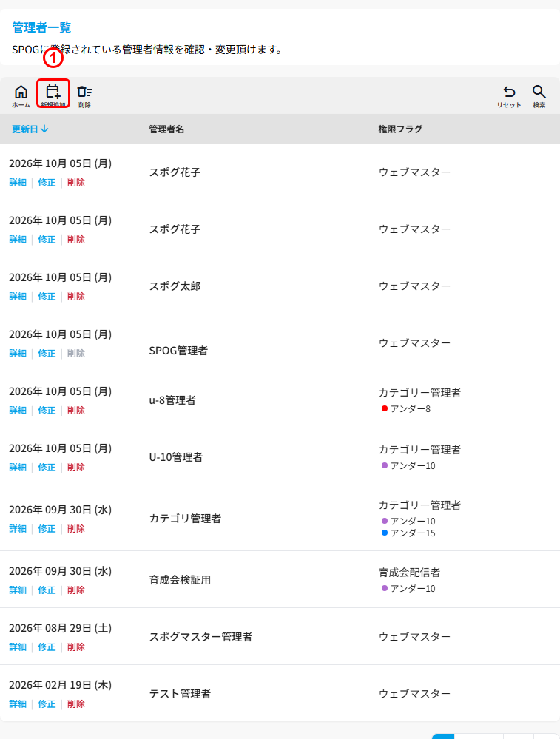Image resolution: width=560 pixels, height=739 pixels.
Task: Open 詳細 for U-10管理者 row
Action: tap(18, 467)
